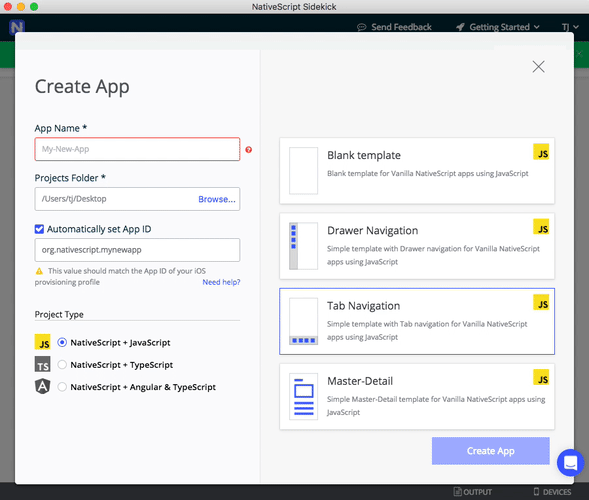
Task: Click the Projects Folder * label
Action: [x=70, y=178]
